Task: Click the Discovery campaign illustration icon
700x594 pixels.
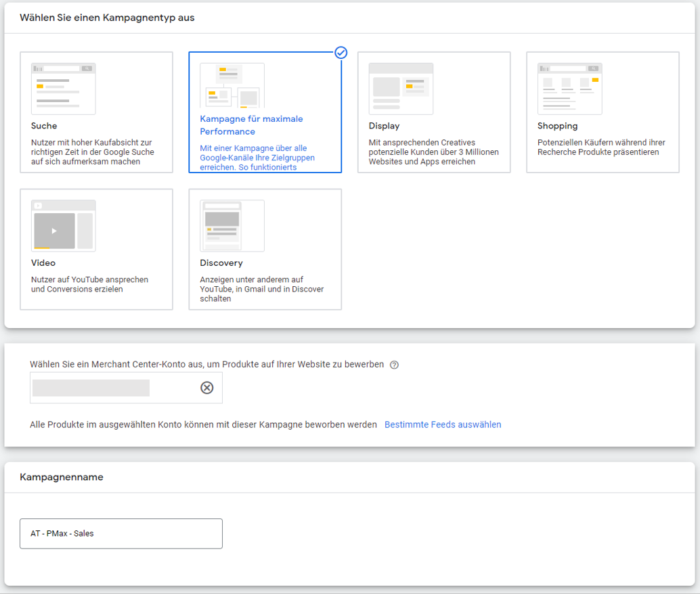Action: pos(232,225)
